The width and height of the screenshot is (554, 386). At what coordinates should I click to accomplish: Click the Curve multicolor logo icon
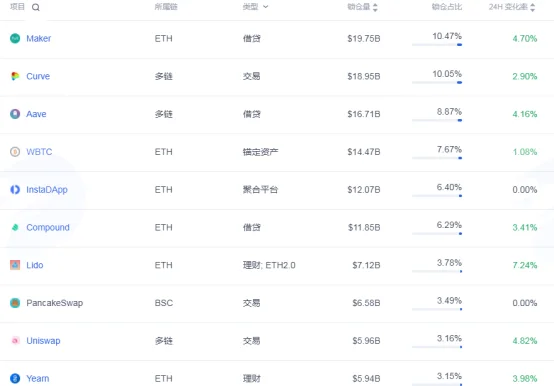point(15,76)
